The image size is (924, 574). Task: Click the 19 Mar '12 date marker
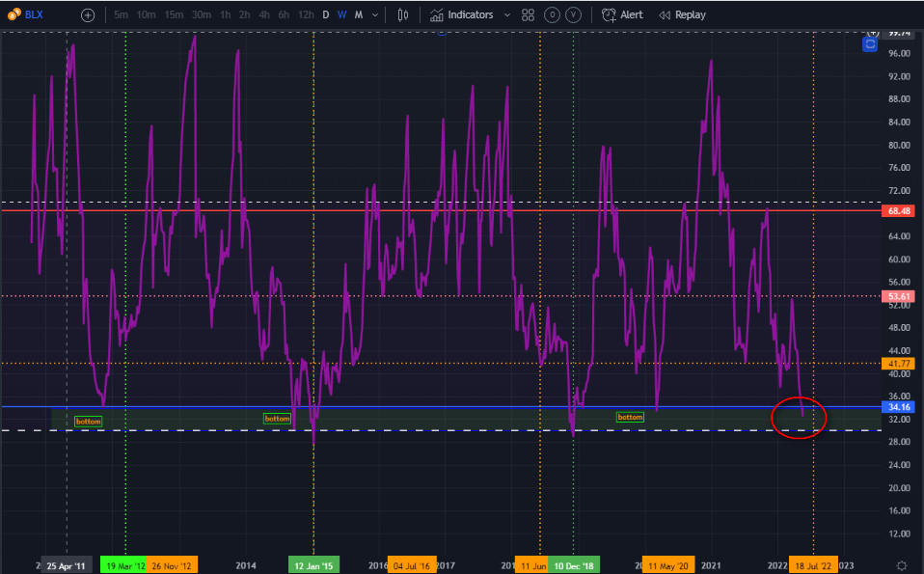point(123,565)
